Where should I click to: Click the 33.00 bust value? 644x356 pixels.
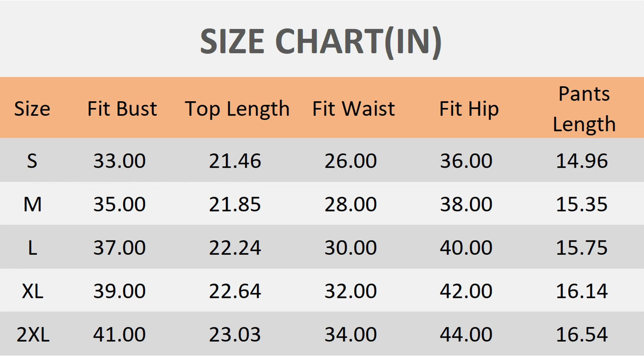119,161
